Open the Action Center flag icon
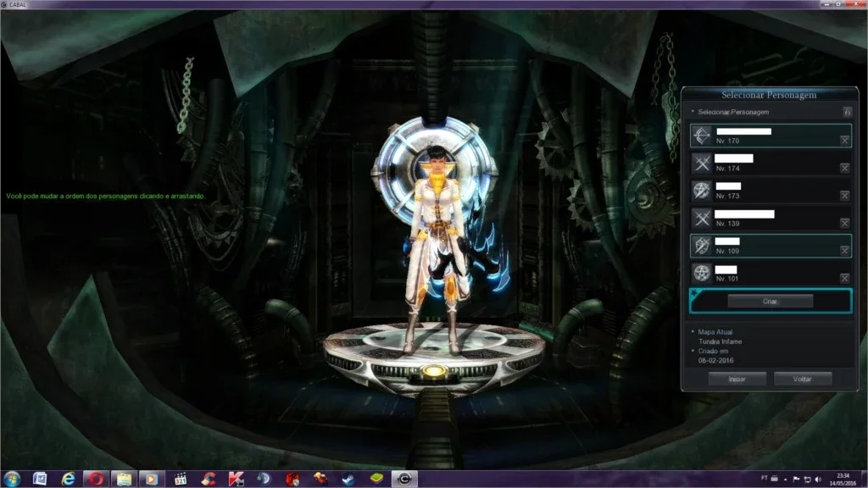The width and height of the screenshot is (868, 488). click(x=796, y=480)
